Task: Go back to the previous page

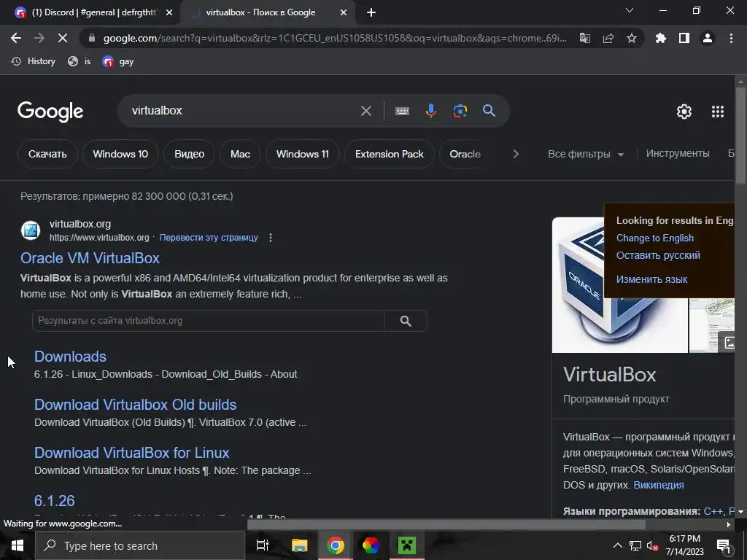Action: pos(16,38)
